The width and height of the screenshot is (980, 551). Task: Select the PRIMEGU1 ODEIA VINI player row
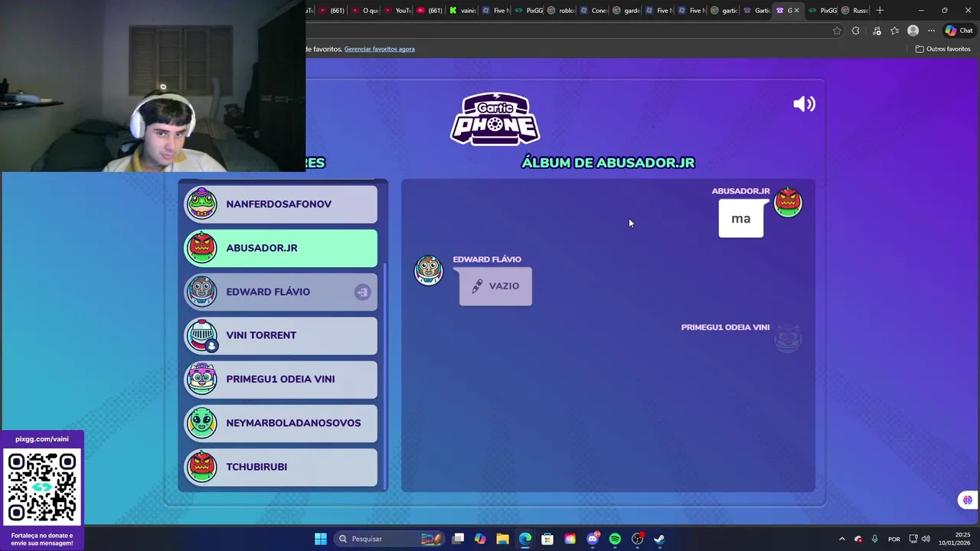point(281,379)
